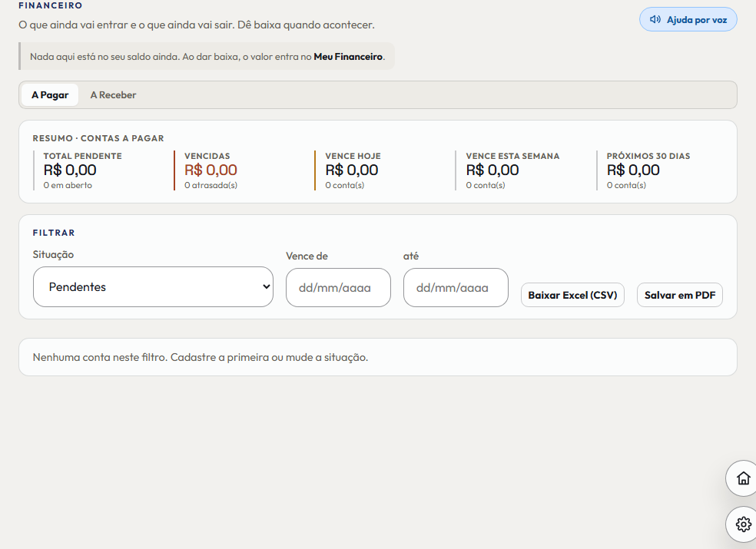The width and height of the screenshot is (756, 549).
Task: Click the até date field
Action: point(456,288)
